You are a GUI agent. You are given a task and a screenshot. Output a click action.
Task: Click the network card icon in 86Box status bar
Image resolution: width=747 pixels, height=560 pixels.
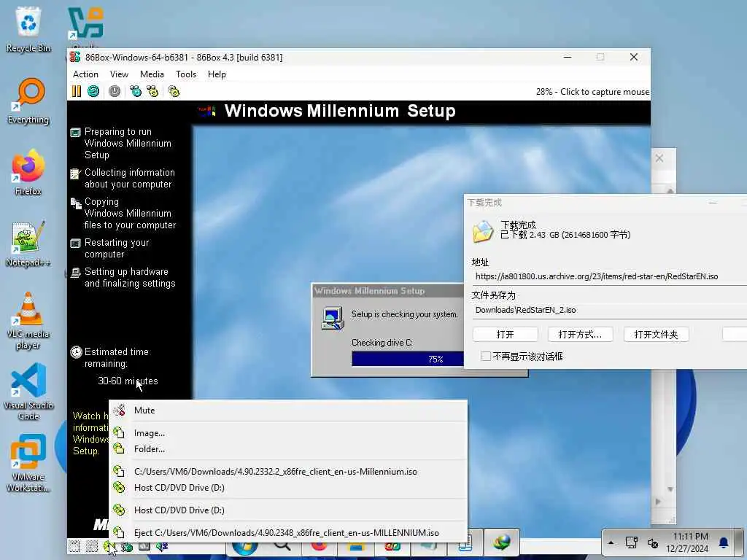[x=144, y=546]
